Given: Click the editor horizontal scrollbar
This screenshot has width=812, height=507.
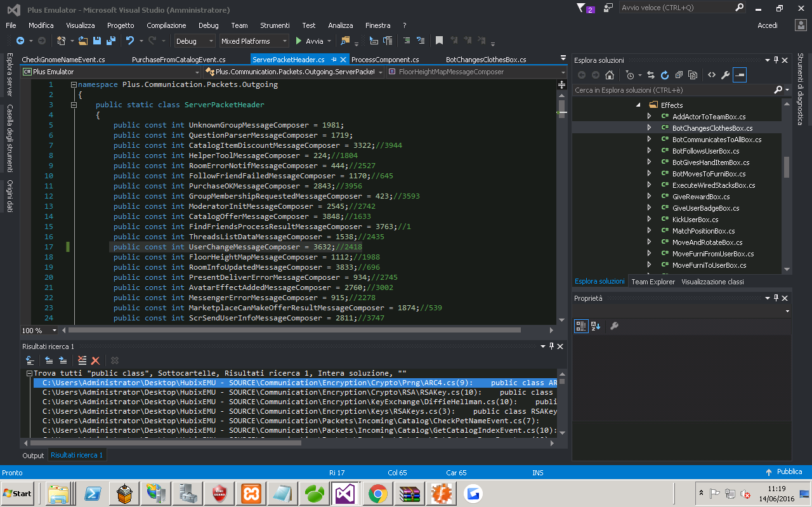Looking at the screenshot, I should [295, 330].
